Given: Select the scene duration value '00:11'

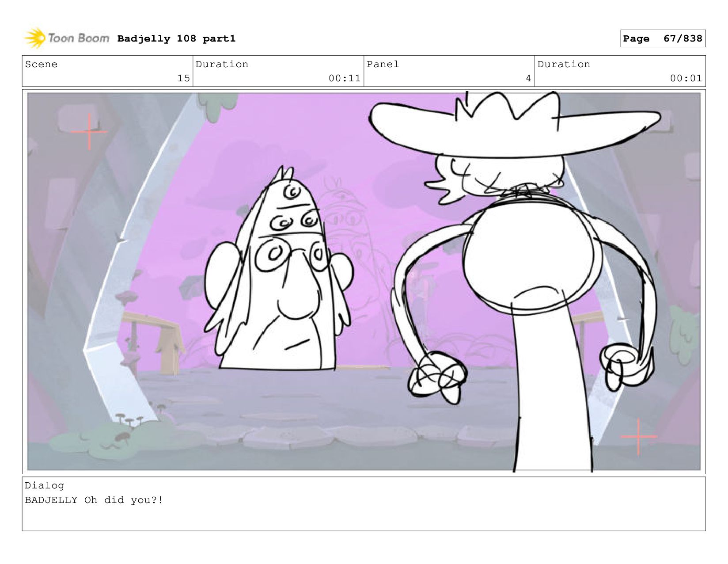Looking at the screenshot, I should 345,78.
